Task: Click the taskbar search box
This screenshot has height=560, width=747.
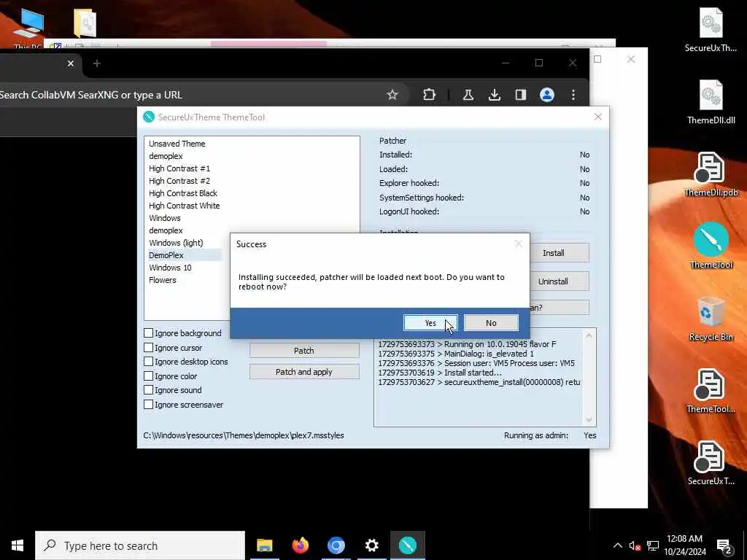Action: (140, 545)
